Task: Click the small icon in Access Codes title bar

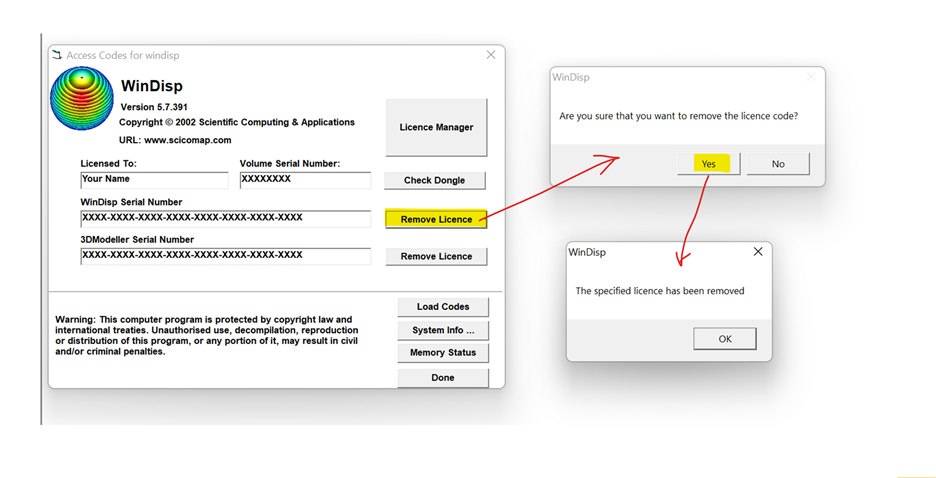Action: coord(57,55)
